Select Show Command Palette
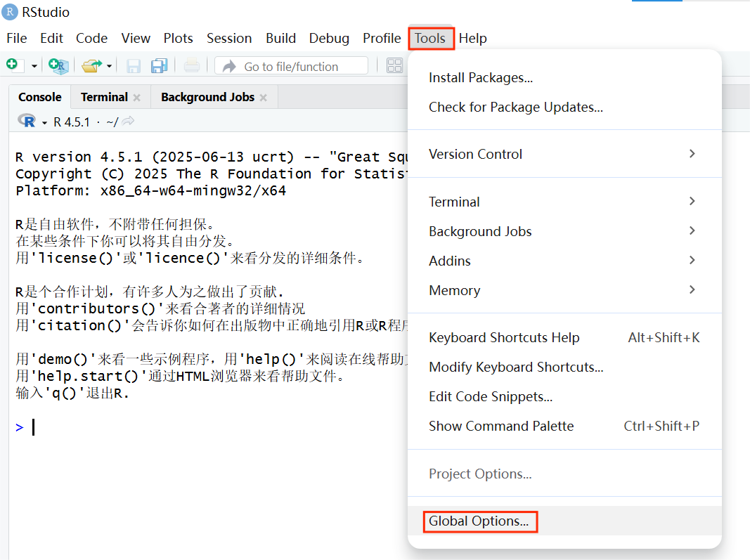750x560 pixels. 564,426
